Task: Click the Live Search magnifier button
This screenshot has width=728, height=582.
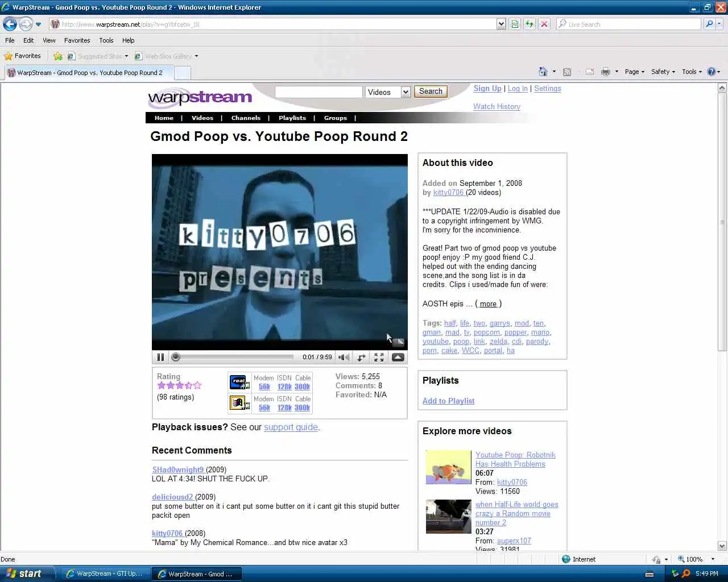Action: coord(709,24)
